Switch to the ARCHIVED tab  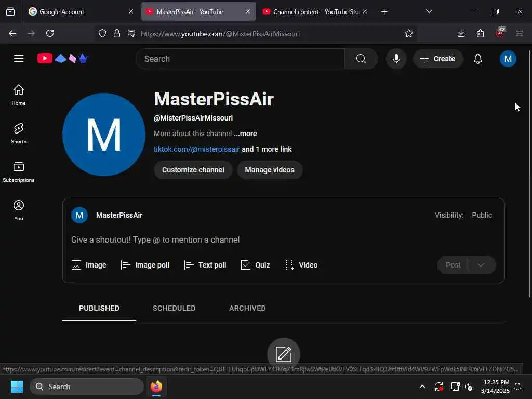point(247,308)
